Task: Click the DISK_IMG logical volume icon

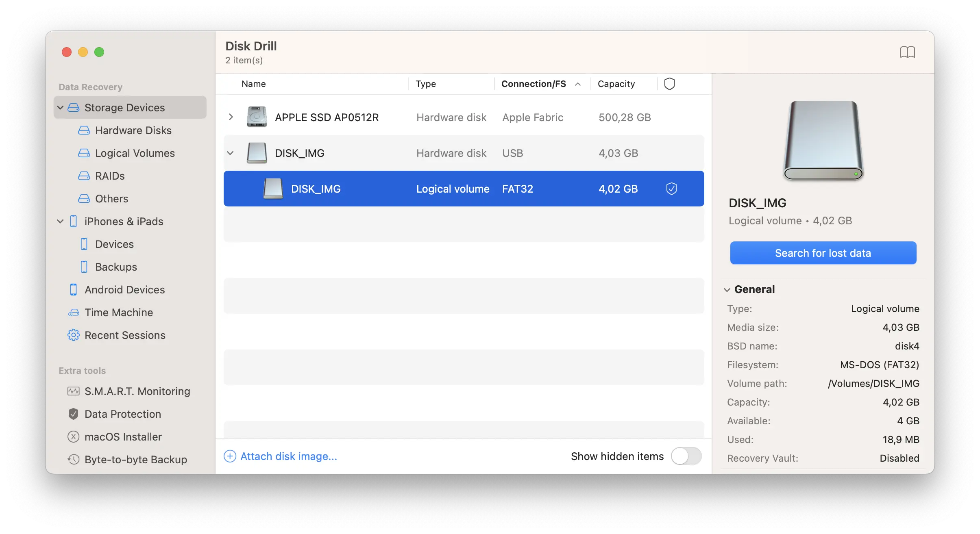Action: pos(273,189)
